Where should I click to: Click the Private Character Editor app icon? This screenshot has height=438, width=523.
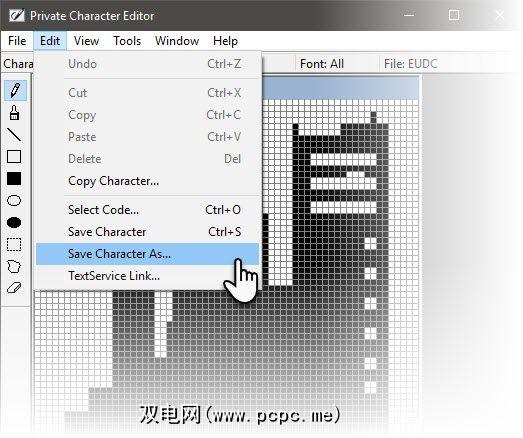[17, 16]
